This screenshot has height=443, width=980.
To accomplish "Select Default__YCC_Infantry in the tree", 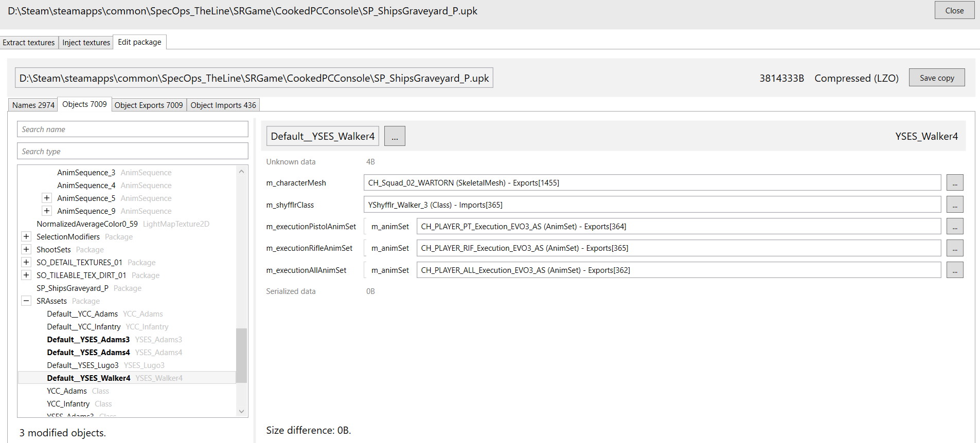I will pyautogui.click(x=84, y=327).
